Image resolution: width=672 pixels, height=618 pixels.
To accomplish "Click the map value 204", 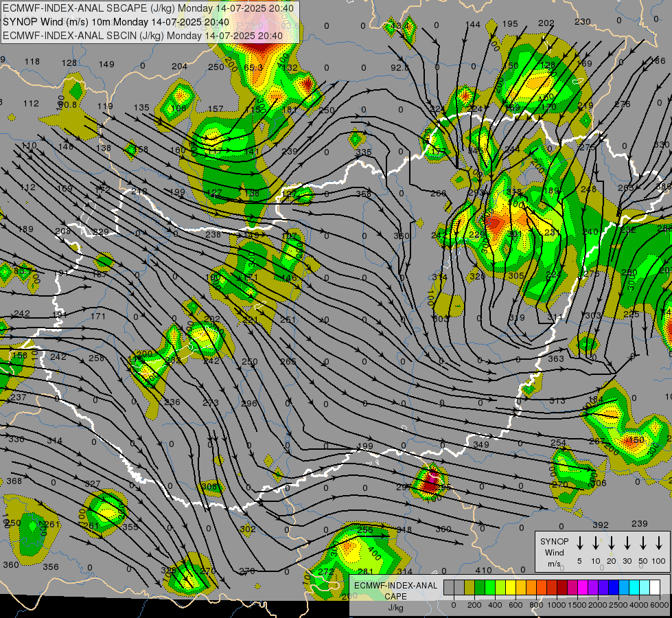I will [x=179, y=66].
